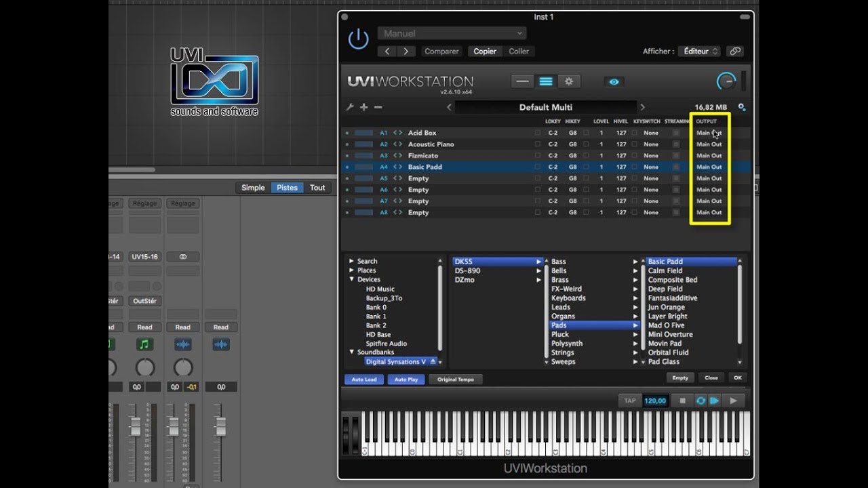This screenshot has width=868, height=488.
Task: Confirm with the OK button
Action: (x=736, y=378)
